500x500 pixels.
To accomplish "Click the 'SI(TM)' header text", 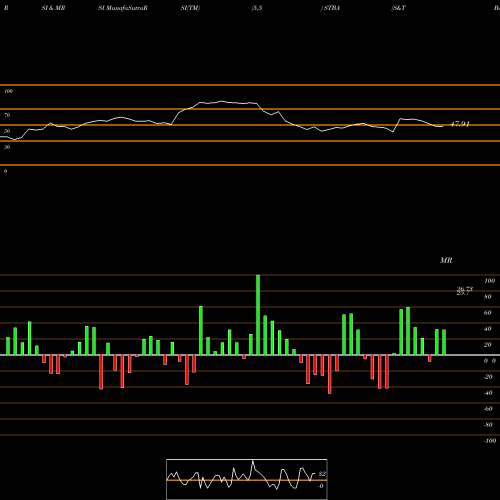I will pyautogui.click(x=190, y=8).
